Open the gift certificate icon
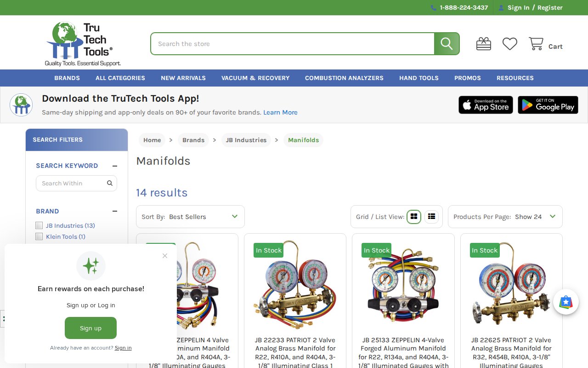This screenshot has width=588, height=368. (483, 44)
